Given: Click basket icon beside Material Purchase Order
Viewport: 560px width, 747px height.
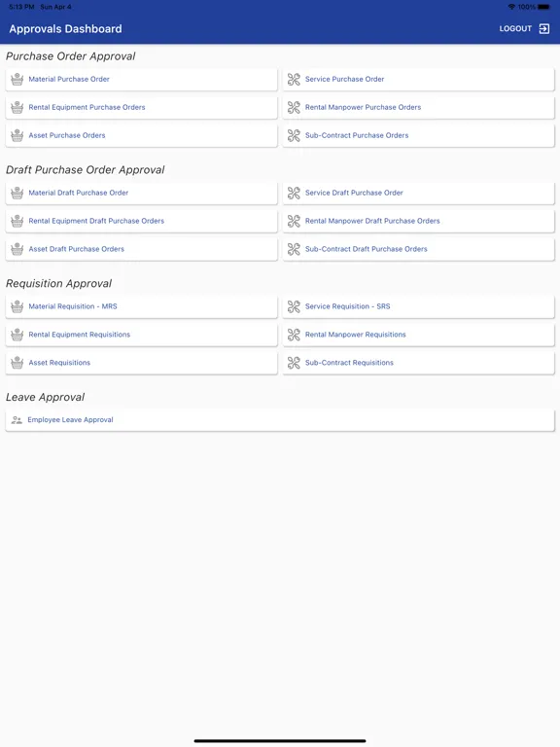Looking at the screenshot, I should (17, 79).
